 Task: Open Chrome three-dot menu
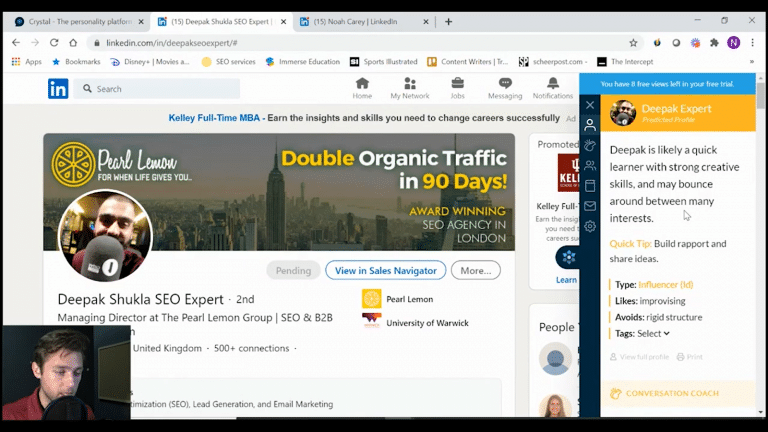(x=753, y=43)
